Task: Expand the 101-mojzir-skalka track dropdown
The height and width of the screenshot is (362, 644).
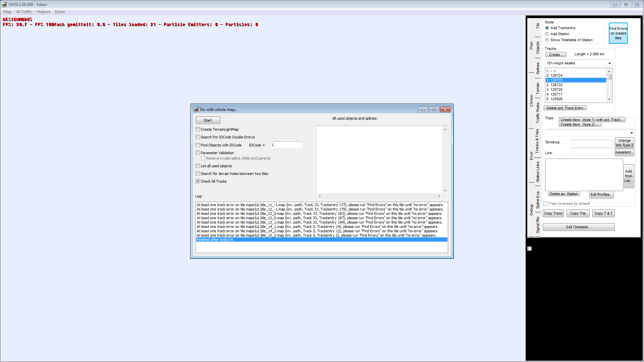Action: 609,63
